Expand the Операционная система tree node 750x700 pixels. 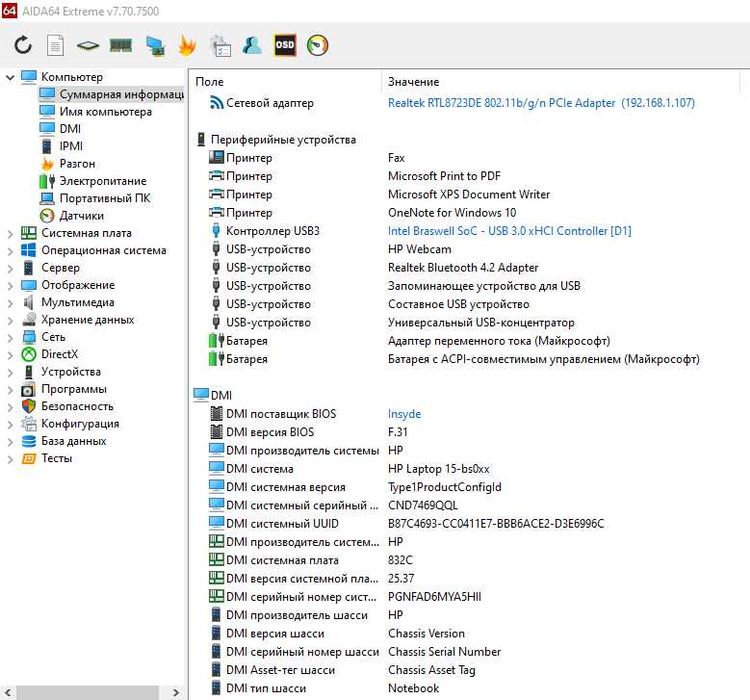coord(10,251)
